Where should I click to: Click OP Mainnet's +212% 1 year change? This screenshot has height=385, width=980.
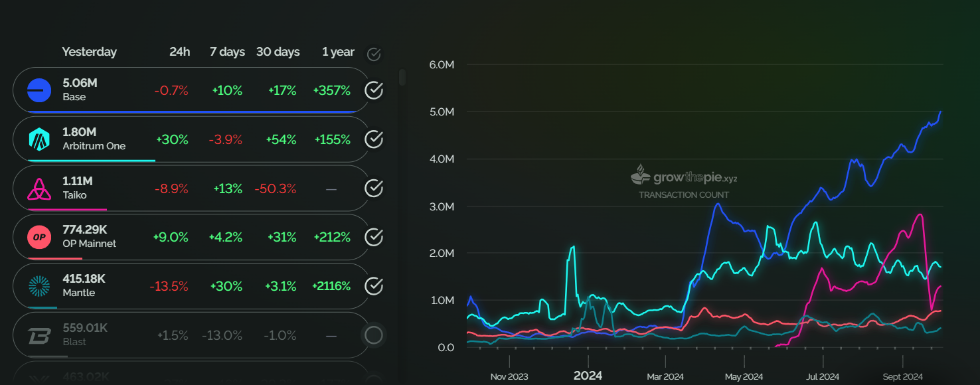click(331, 237)
